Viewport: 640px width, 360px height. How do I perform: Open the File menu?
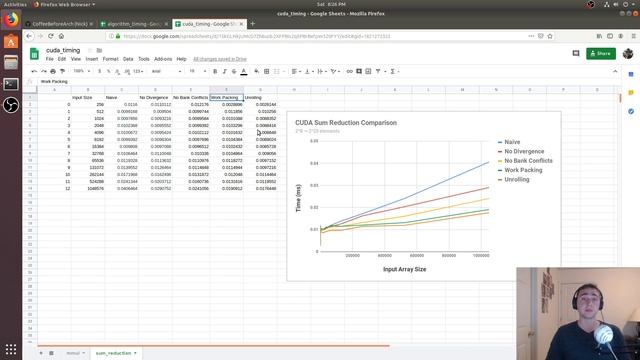click(49, 59)
